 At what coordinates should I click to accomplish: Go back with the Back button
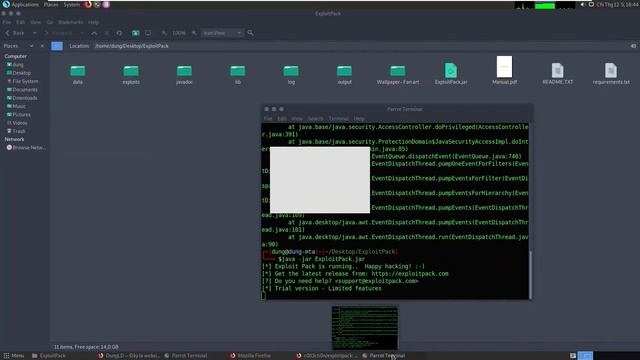click(x=15, y=33)
